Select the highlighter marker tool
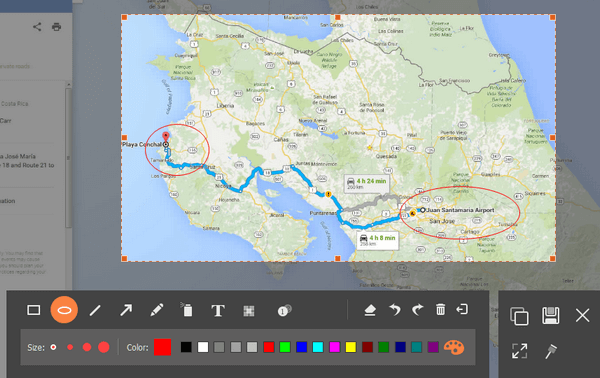The width and height of the screenshot is (600, 378). (187, 310)
